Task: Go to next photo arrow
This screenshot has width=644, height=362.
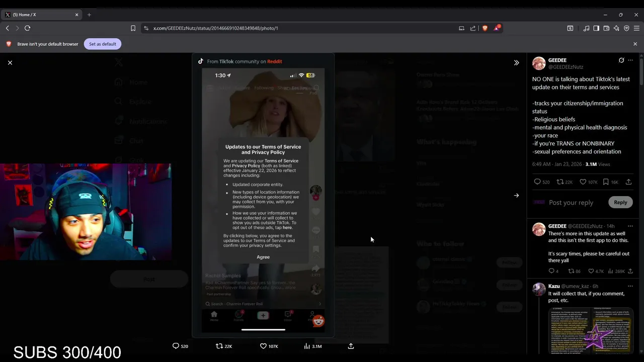Action: 516,196
